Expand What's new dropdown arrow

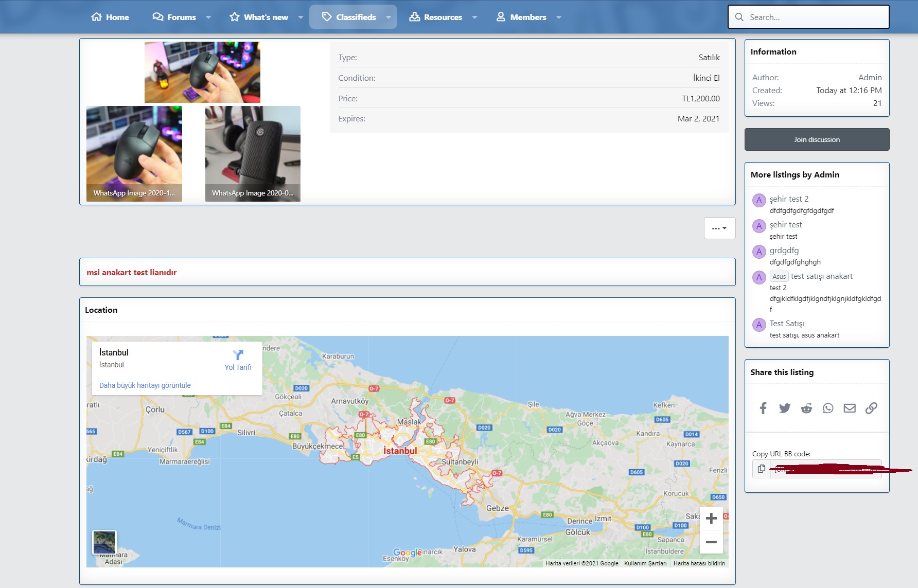(x=301, y=17)
